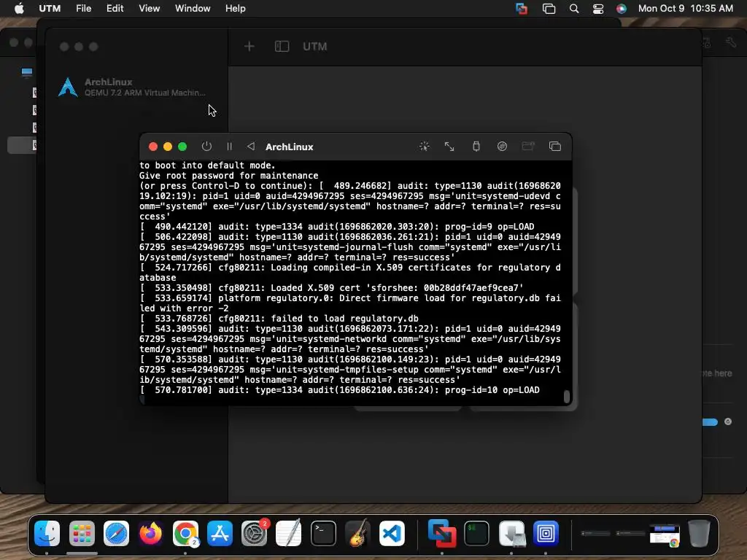Create new VM with plus button
747x560 pixels.
[249, 46]
